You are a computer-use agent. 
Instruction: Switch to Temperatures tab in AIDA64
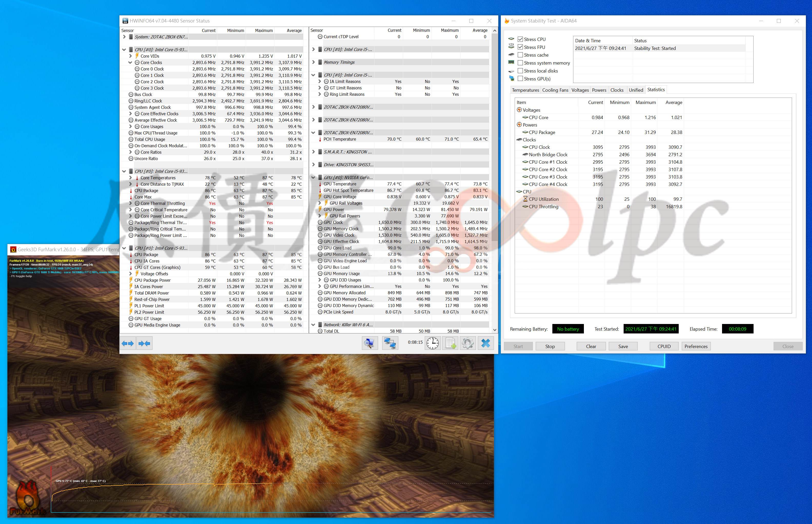525,90
